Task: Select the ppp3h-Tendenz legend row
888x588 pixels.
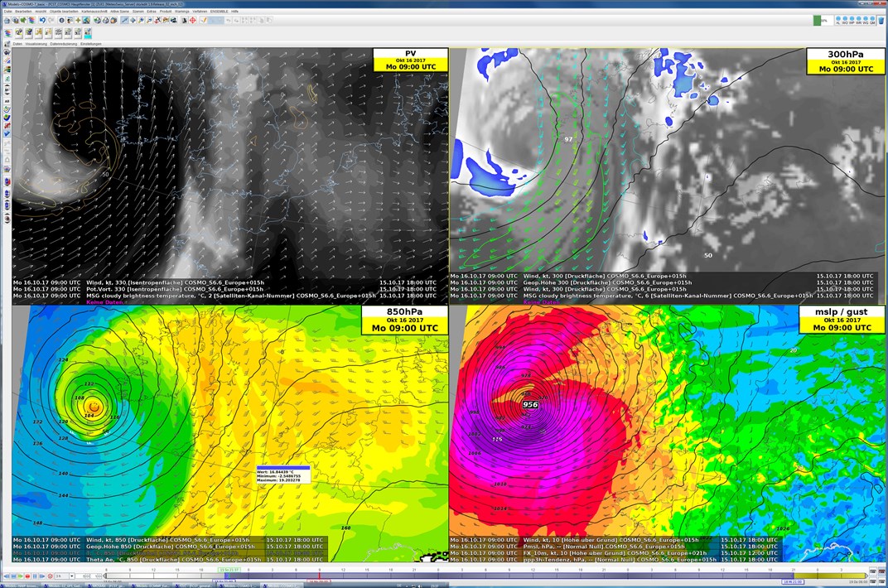Action: [x=614, y=559]
